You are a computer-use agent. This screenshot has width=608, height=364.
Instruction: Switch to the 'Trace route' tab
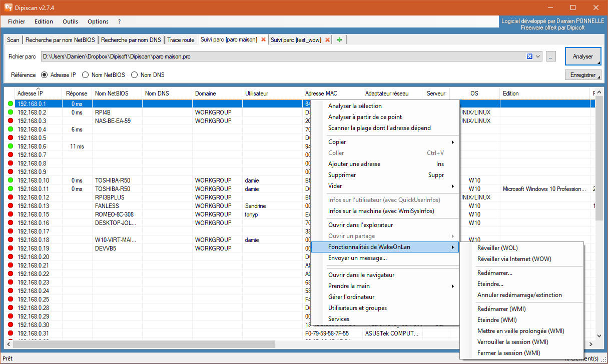pyautogui.click(x=181, y=40)
